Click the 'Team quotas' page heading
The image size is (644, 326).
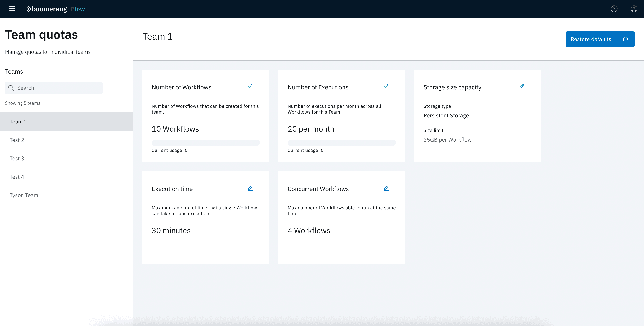(x=41, y=35)
